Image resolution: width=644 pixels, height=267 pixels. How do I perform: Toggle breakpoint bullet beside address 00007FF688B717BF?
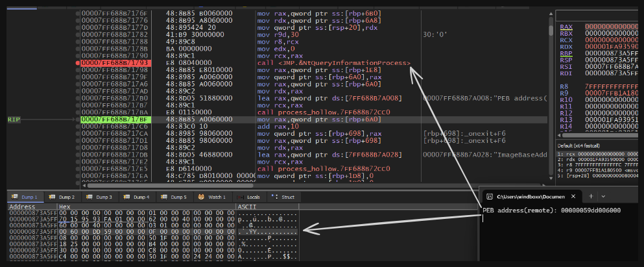77,120
